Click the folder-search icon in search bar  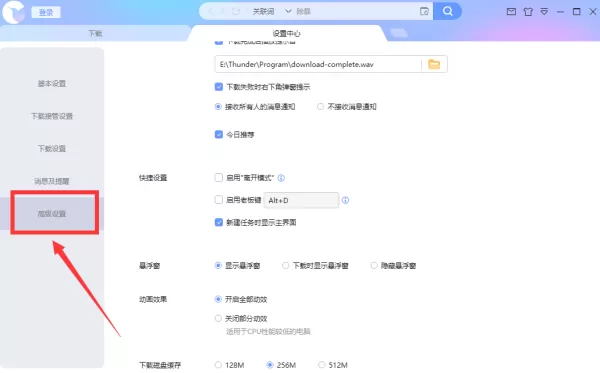424,11
